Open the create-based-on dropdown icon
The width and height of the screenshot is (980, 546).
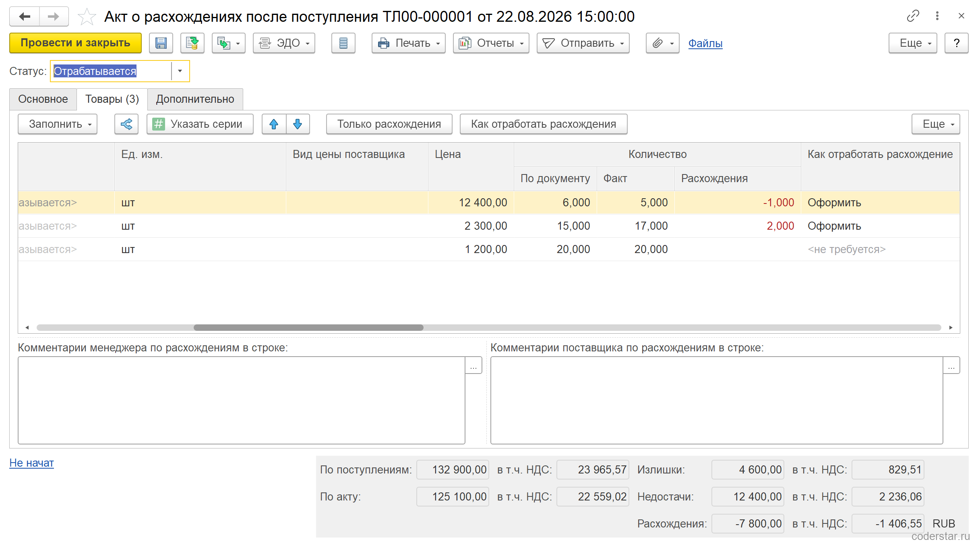[x=229, y=43]
